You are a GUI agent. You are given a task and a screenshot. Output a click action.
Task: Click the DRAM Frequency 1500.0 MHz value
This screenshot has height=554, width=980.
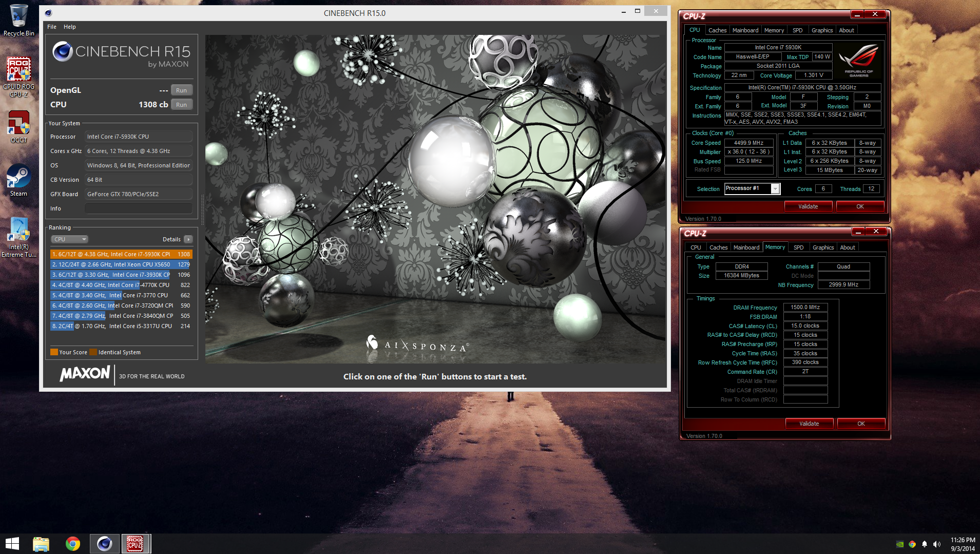(805, 307)
